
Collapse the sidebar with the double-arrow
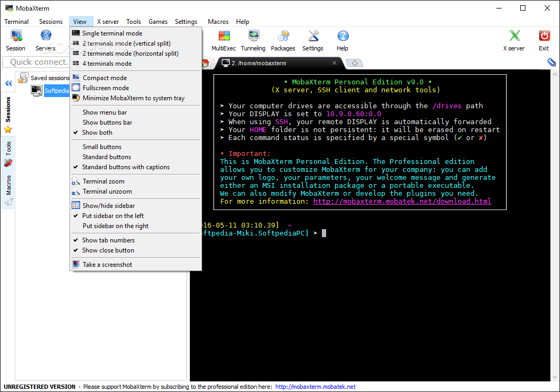[8, 83]
